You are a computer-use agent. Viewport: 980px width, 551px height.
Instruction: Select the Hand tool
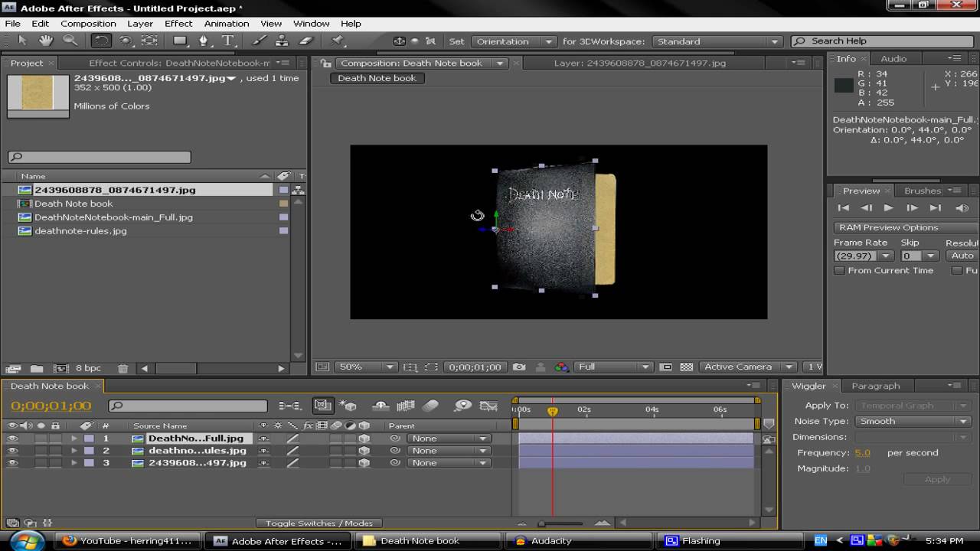[x=46, y=41]
